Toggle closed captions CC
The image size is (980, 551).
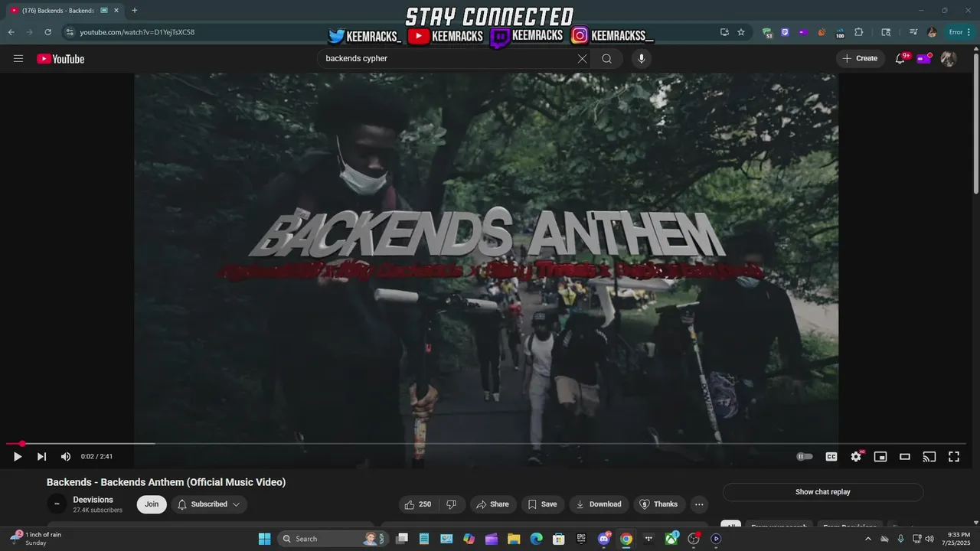coord(831,457)
